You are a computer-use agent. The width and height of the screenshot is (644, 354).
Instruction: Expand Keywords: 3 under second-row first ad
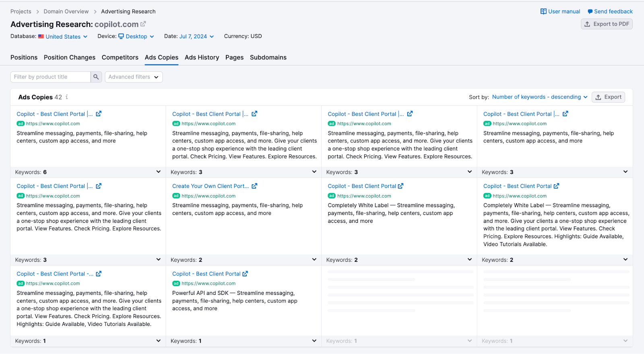coord(159,259)
